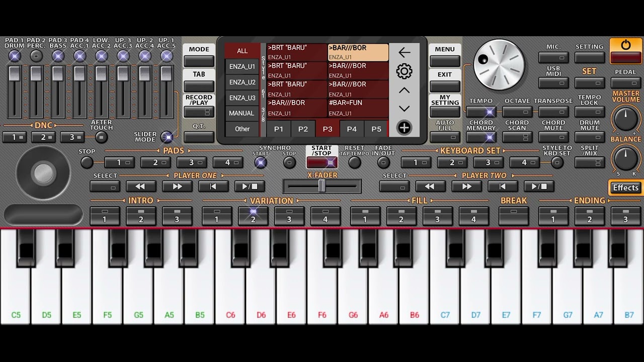Toggle Tempo Lock
Viewport: 644px width, 362px height.
tap(590, 112)
